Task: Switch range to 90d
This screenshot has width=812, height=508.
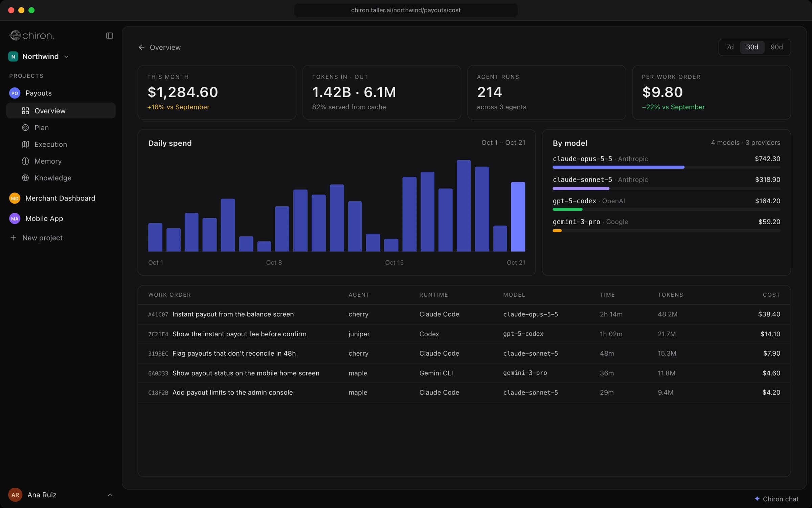Action: (776, 47)
